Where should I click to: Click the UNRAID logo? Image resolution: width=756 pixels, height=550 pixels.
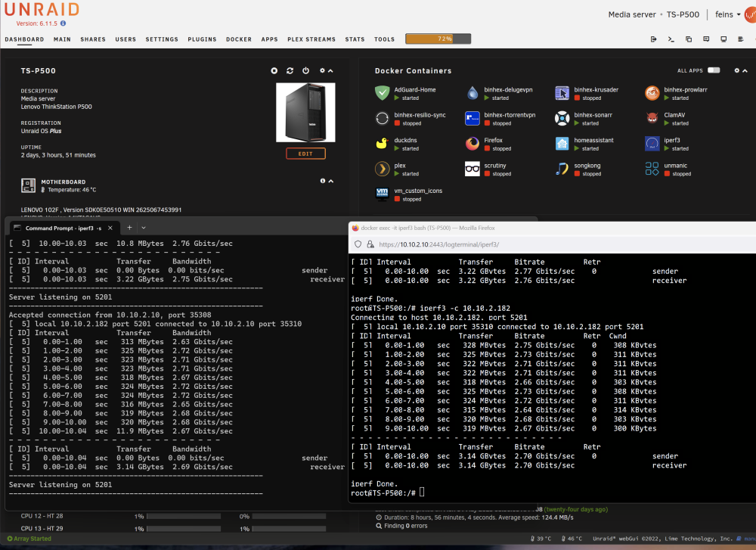pos(42,9)
